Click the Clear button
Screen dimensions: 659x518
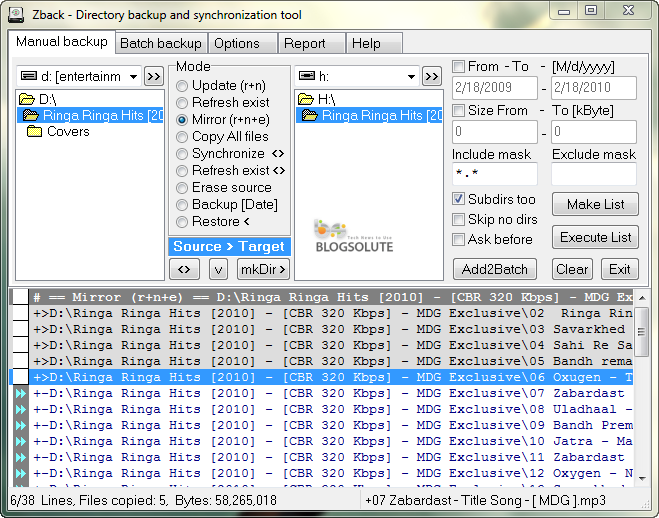(572, 269)
